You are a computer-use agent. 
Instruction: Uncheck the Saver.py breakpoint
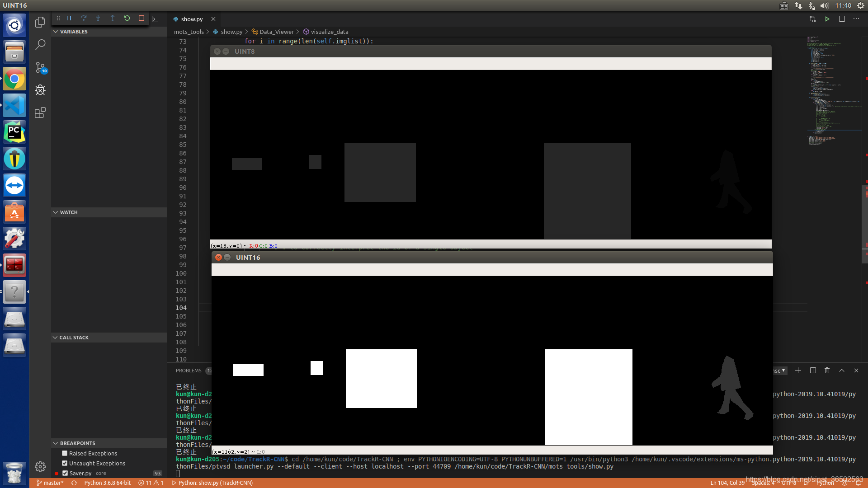point(65,473)
